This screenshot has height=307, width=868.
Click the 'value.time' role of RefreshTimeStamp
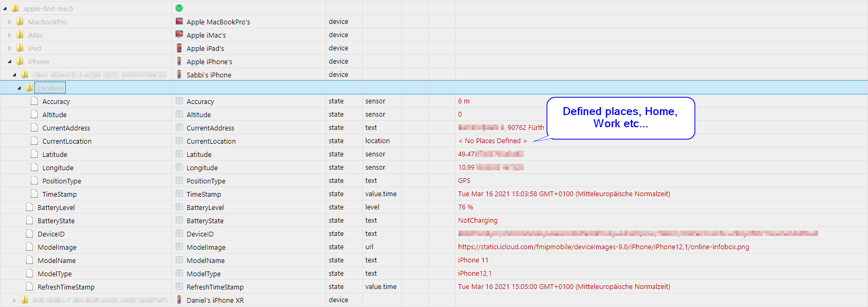pyautogui.click(x=381, y=286)
